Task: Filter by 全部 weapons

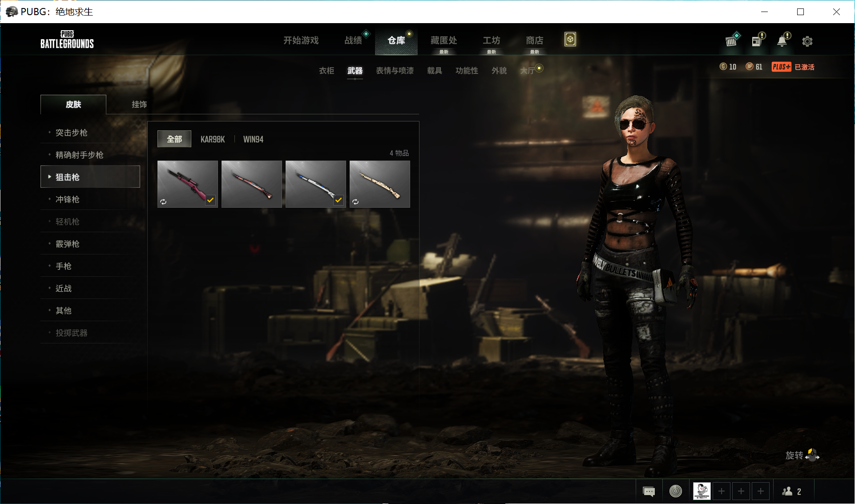Action: (174, 139)
